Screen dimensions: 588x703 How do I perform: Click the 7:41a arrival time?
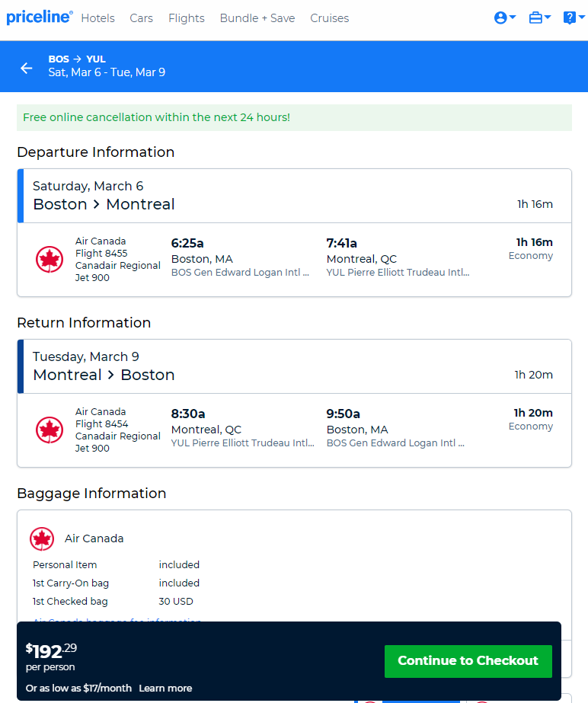click(x=342, y=243)
